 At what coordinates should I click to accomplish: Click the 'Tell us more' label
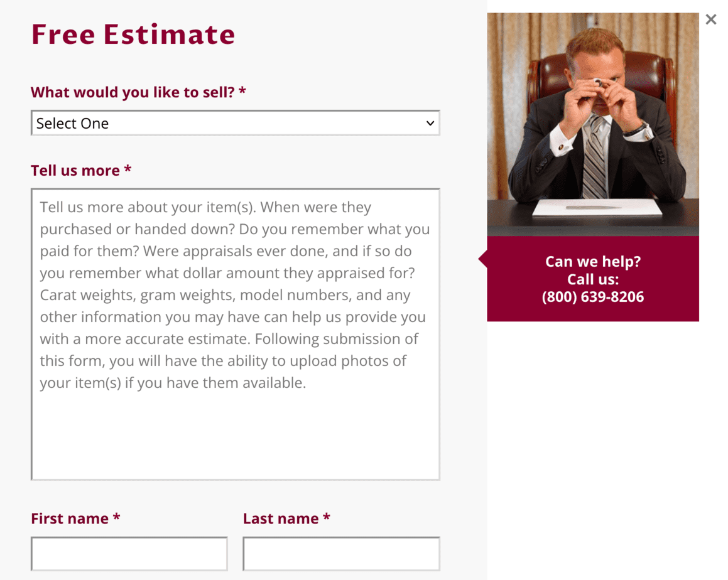click(x=81, y=170)
